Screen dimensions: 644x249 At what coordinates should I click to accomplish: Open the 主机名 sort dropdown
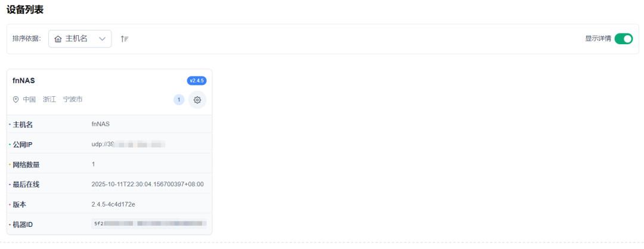(80, 39)
